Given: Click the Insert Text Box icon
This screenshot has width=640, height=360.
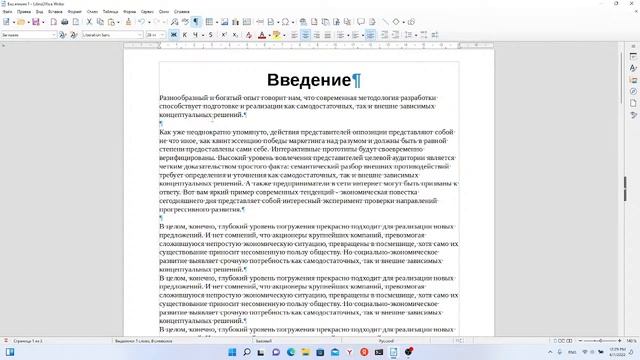Looking at the screenshot, I should point(247,22).
